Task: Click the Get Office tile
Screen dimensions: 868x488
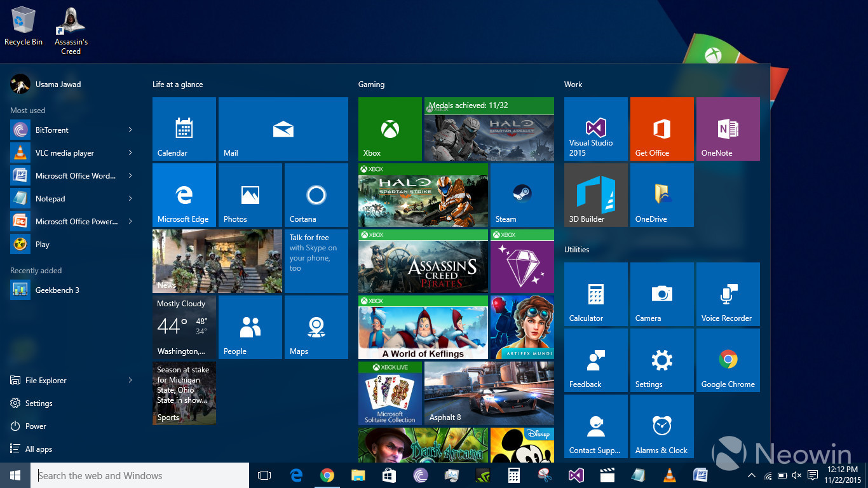Action: pyautogui.click(x=662, y=129)
